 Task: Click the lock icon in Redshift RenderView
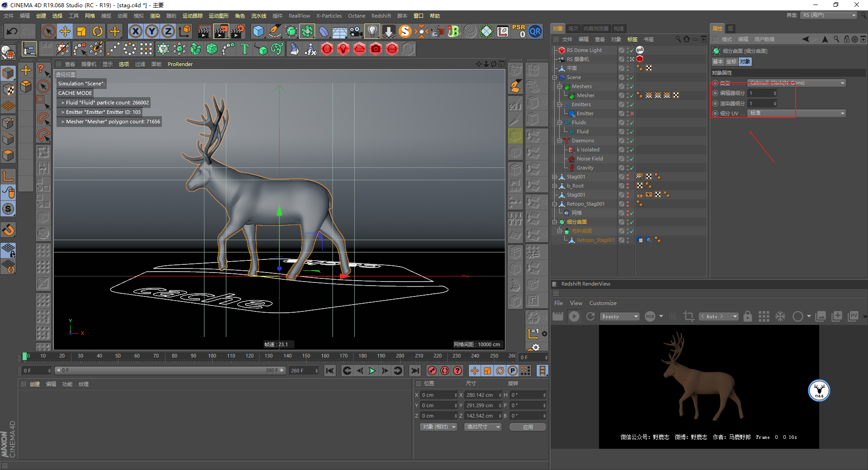point(748,316)
